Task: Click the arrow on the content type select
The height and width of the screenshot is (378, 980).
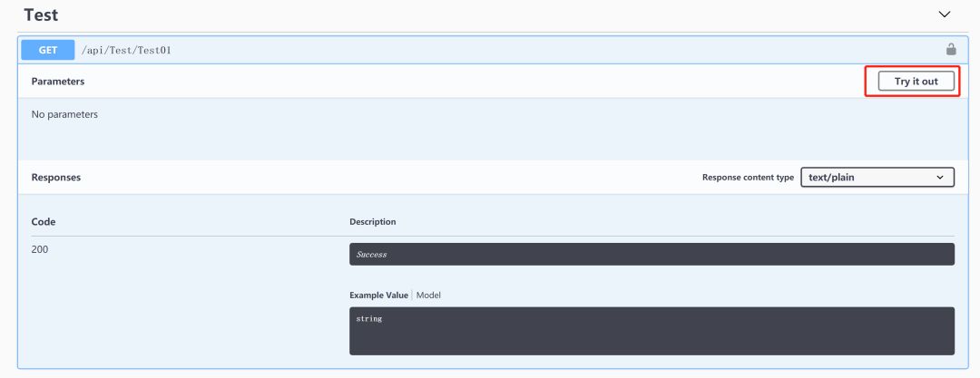Action: coord(940,178)
